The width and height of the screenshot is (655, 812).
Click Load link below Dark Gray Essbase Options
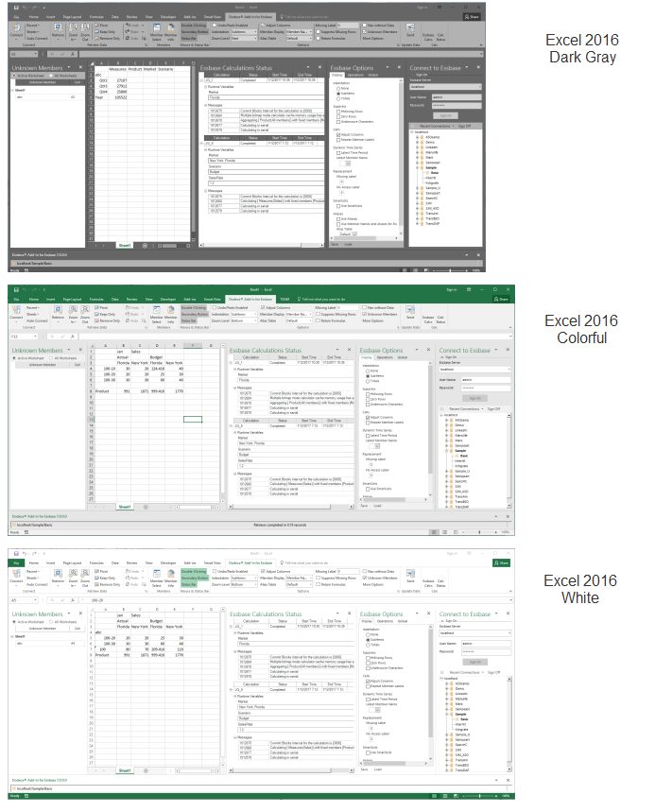click(348, 245)
